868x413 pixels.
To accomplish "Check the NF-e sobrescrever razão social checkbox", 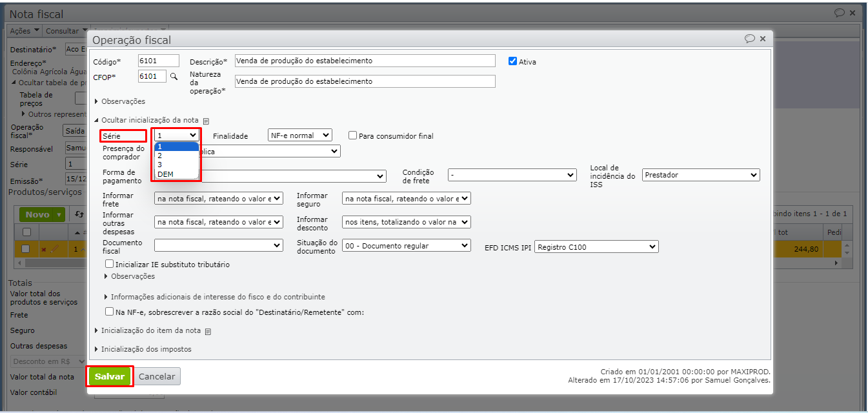I will pyautogui.click(x=110, y=312).
